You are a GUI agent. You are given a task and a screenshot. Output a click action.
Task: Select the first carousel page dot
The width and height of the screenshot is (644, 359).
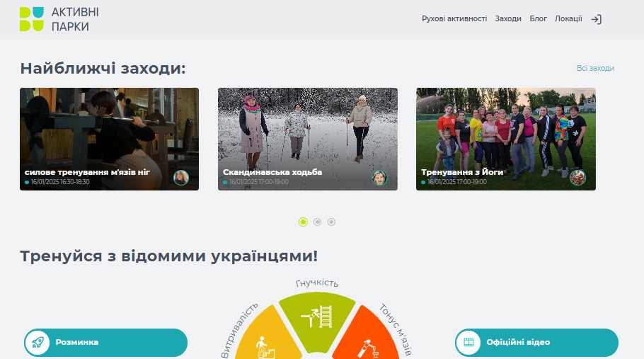(x=303, y=222)
